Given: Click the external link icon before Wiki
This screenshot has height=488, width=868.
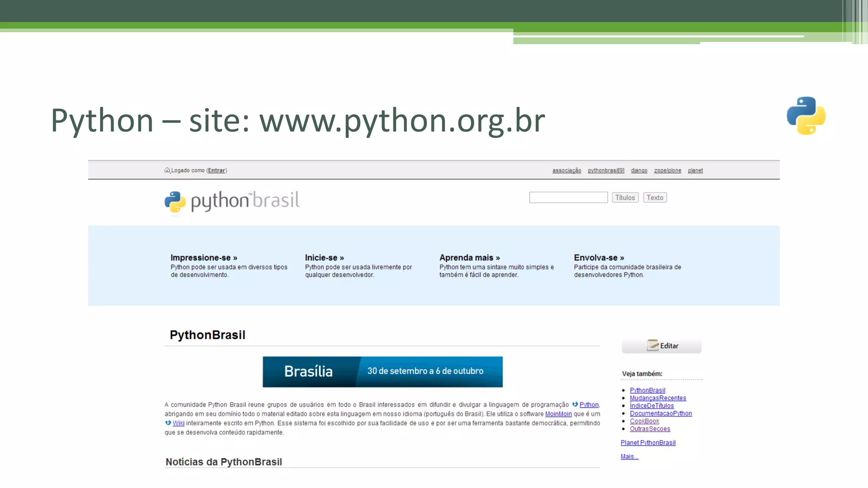Looking at the screenshot, I should click(168, 423).
